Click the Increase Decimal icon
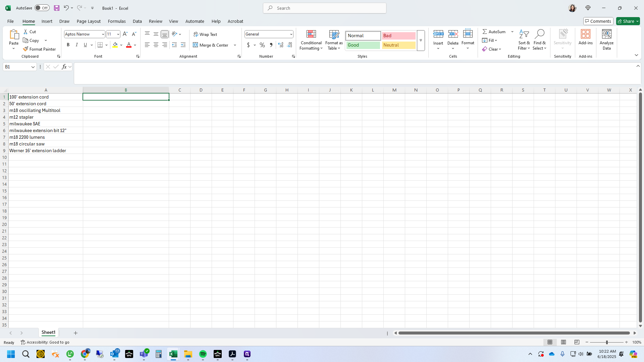This screenshot has width=644, height=362. [281, 45]
